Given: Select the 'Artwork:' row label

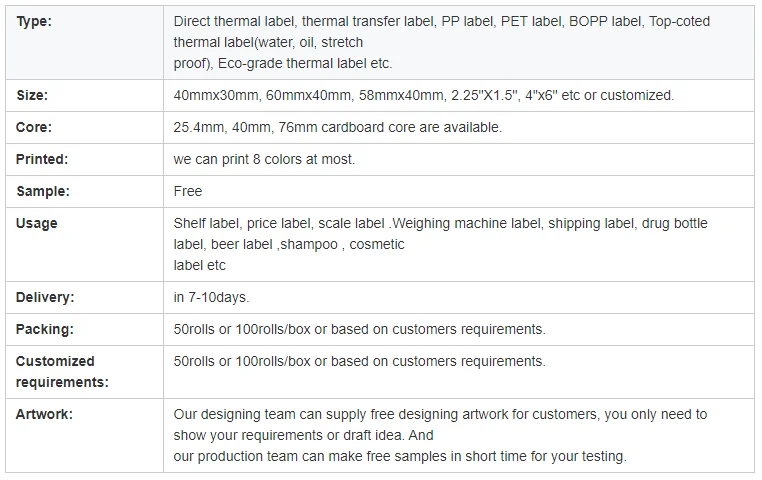Looking at the screenshot, I should pos(44,414).
